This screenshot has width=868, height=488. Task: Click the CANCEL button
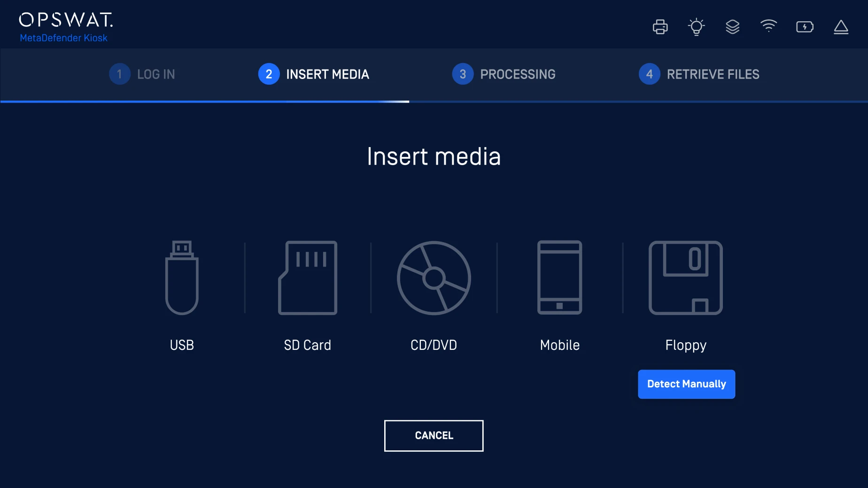click(434, 436)
